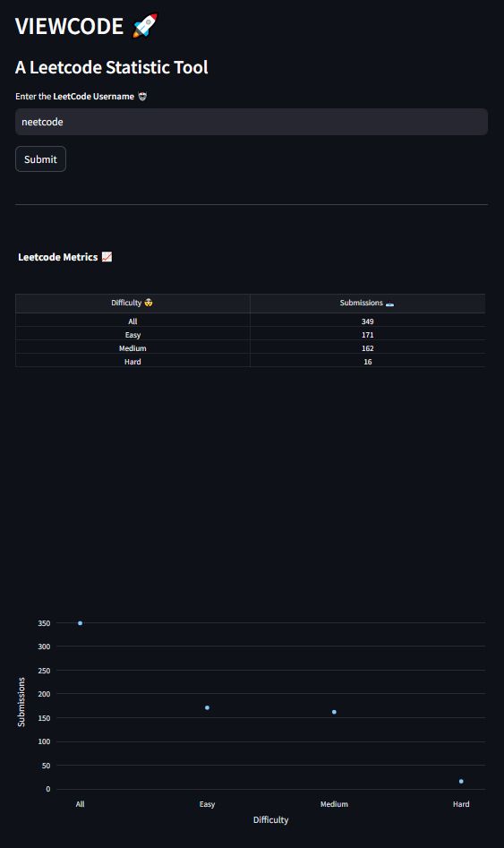Click the Medium data point on chart

334,712
